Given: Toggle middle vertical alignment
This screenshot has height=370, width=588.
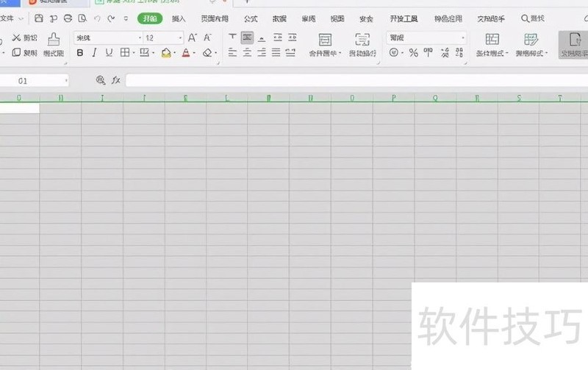Looking at the screenshot, I should click(x=247, y=38).
